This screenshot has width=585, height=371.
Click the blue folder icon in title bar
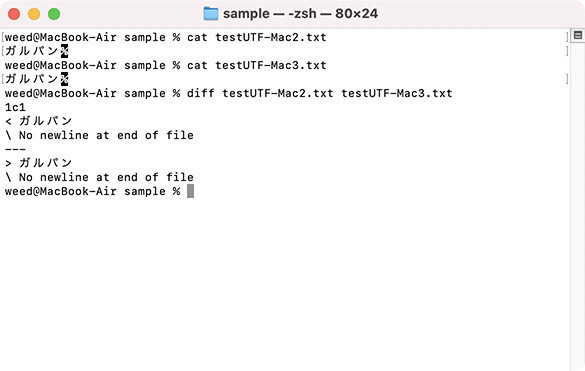(211, 14)
